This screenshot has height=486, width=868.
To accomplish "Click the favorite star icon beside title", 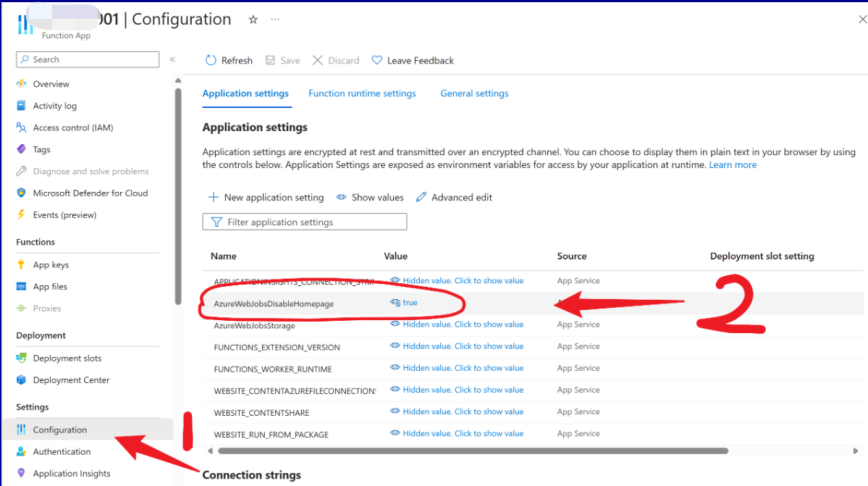I will pyautogui.click(x=253, y=20).
